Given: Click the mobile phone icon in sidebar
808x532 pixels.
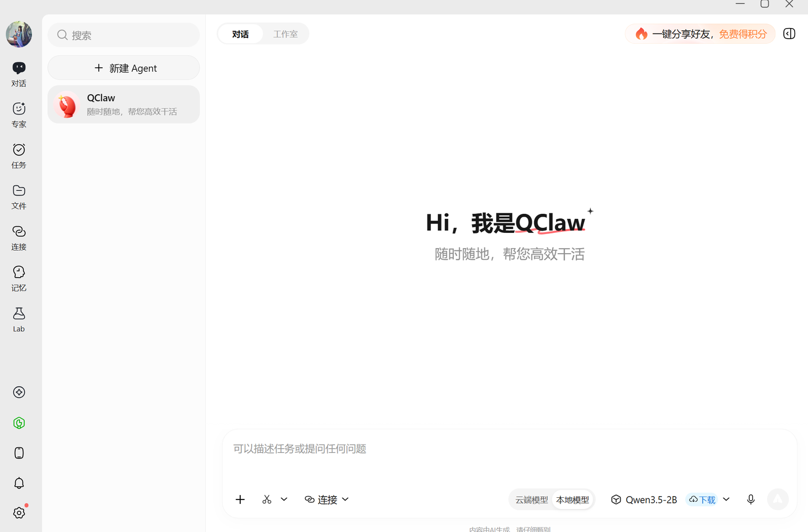Looking at the screenshot, I should coord(19,453).
